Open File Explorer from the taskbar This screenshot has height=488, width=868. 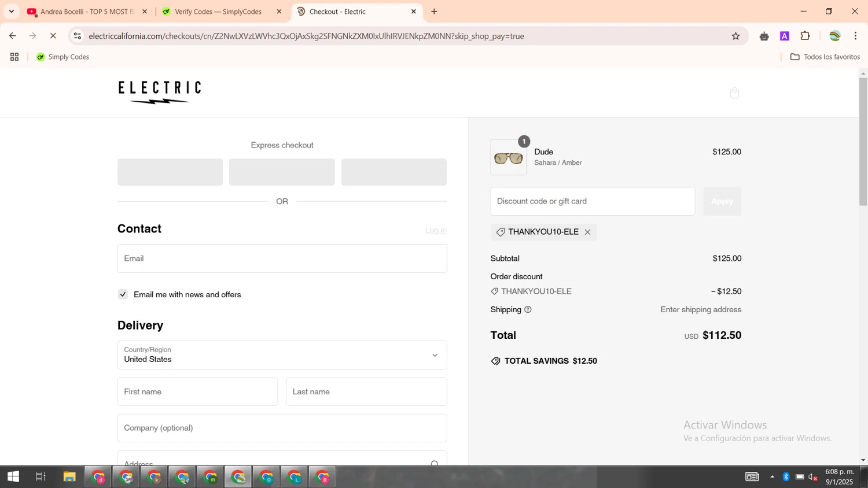[x=69, y=476]
